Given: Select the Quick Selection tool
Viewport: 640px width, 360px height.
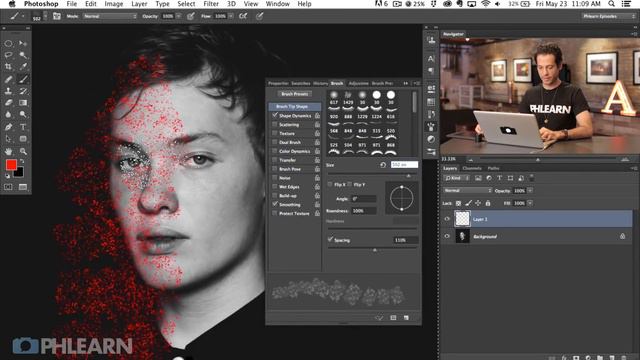Looking at the screenshot, I should tap(23, 55).
